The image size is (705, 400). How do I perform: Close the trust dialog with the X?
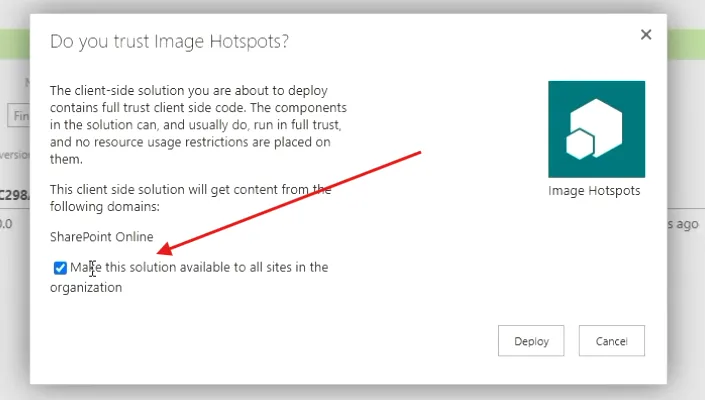pos(646,35)
